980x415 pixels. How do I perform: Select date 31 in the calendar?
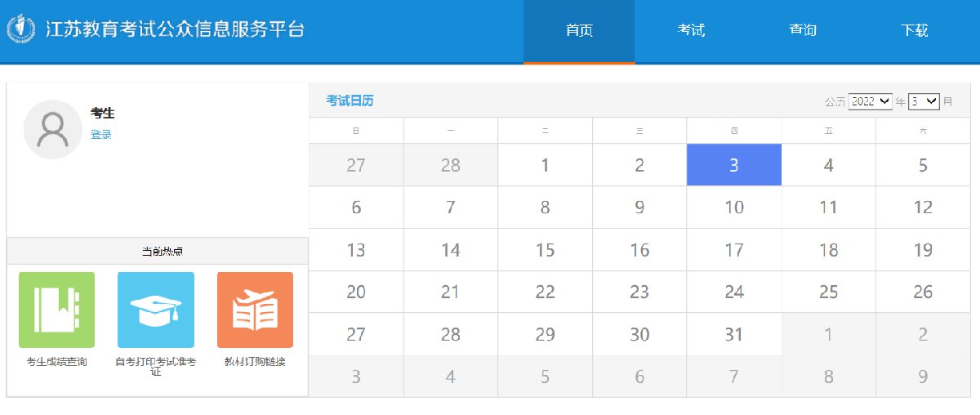734,334
